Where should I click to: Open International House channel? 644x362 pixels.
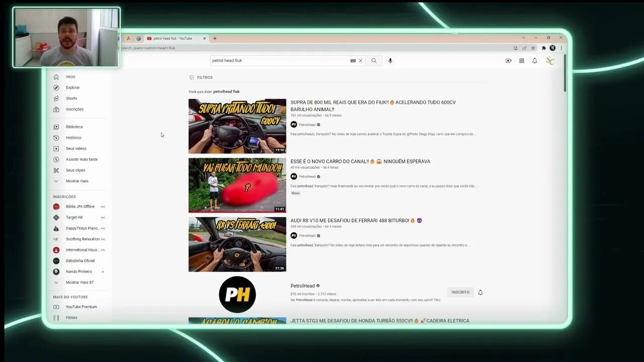83,250
